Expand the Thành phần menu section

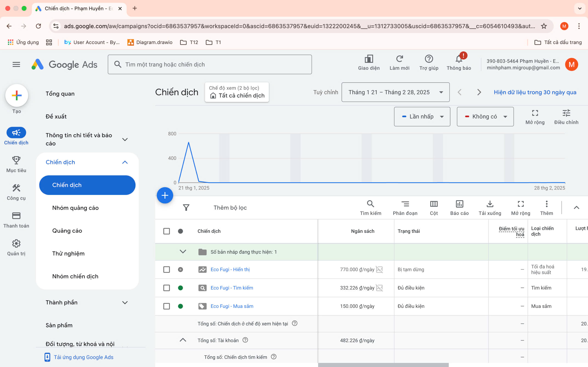point(87,303)
